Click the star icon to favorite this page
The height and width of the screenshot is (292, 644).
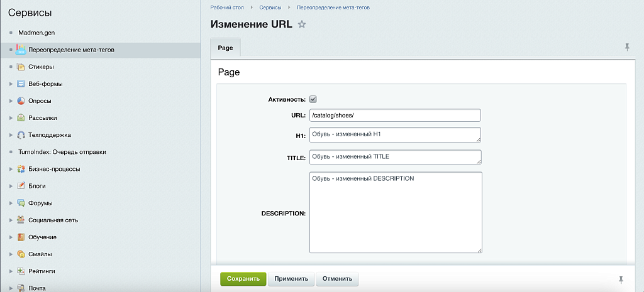click(302, 24)
